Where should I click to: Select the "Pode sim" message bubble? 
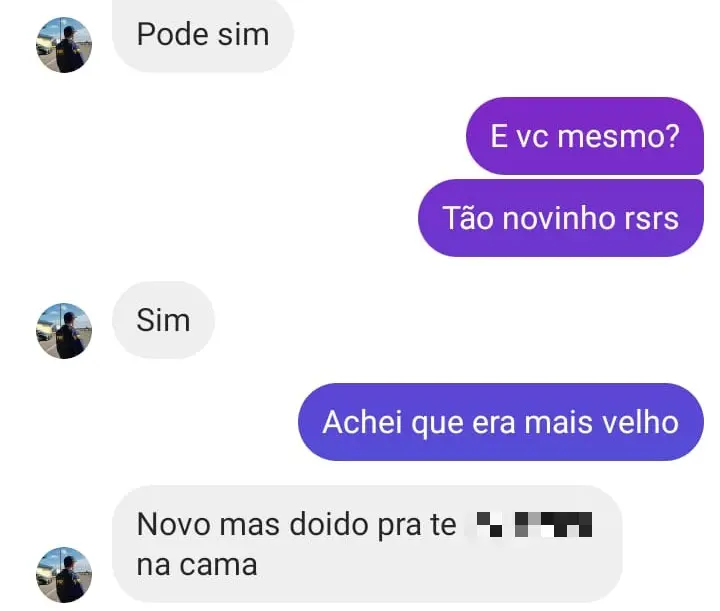[202, 35]
